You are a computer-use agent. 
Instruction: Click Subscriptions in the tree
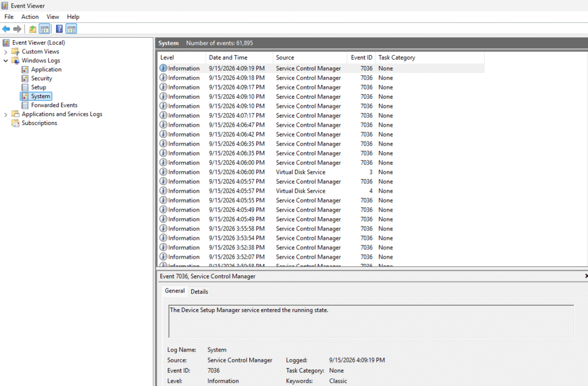pos(40,123)
